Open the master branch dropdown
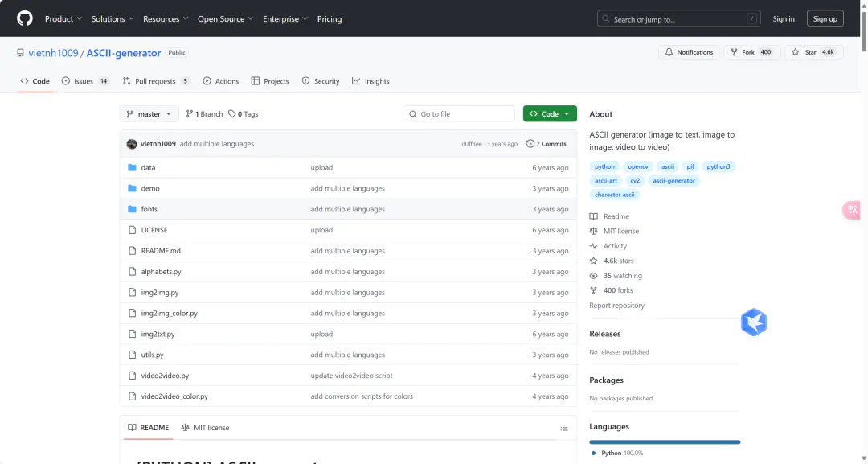 click(149, 114)
